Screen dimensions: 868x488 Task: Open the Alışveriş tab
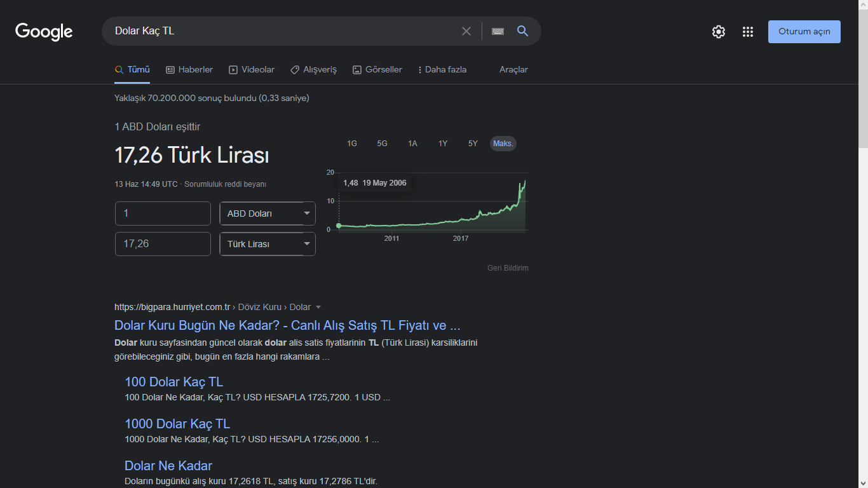(313, 70)
